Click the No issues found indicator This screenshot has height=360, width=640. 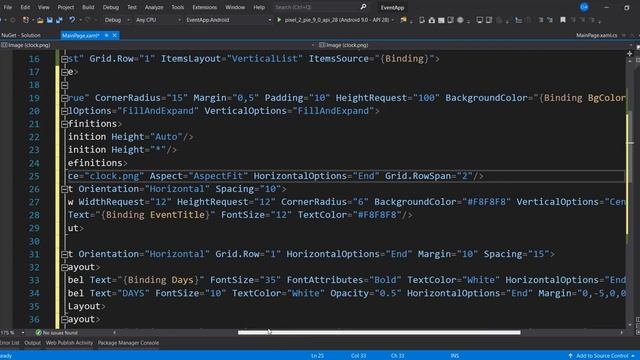pyautogui.click(x=56, y=333)
